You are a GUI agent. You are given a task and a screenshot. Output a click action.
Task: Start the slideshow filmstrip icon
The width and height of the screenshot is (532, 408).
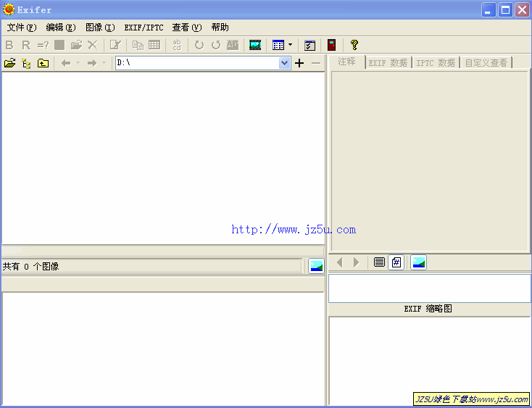pos(255,45)
